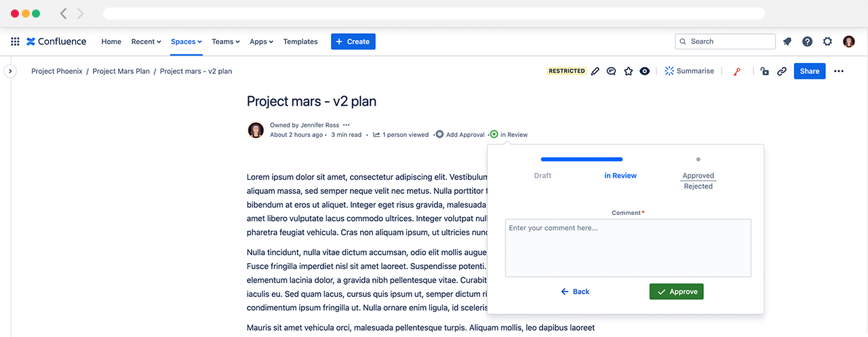The image size is (868, 337).
Task: Open page restrictions lock icon
Action: click(x=765, y=71)
